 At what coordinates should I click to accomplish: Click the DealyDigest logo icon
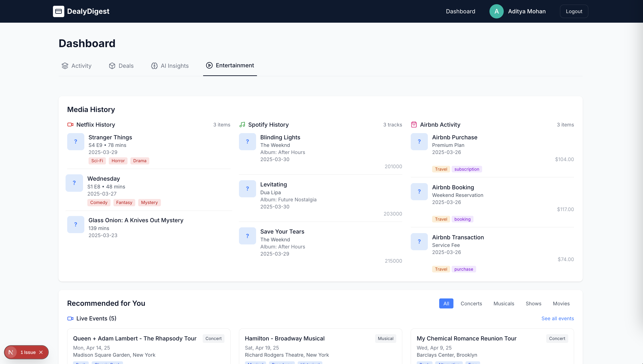click(x=58, y=11)
